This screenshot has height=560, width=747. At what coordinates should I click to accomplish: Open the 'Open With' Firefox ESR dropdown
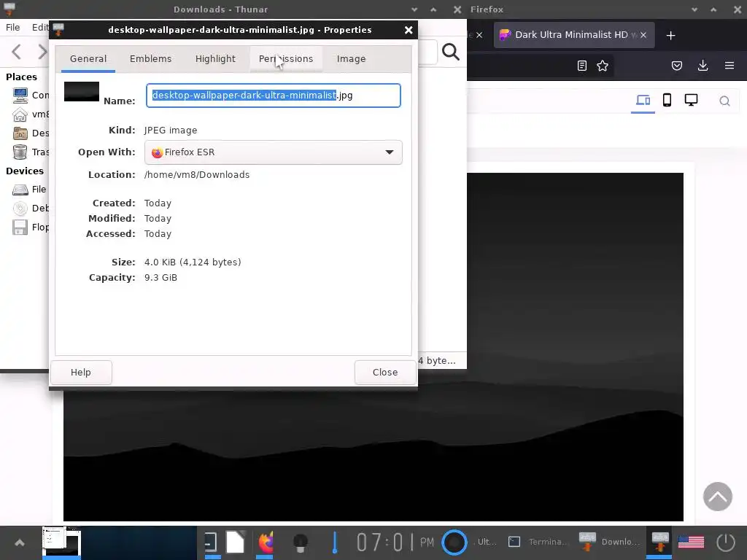273,152
